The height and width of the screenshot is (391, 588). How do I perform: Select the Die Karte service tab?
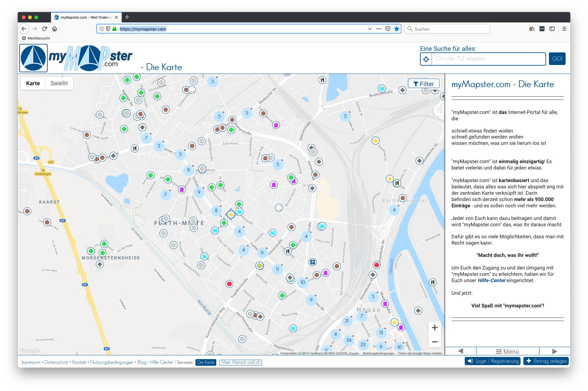click(x=206, y=362)
